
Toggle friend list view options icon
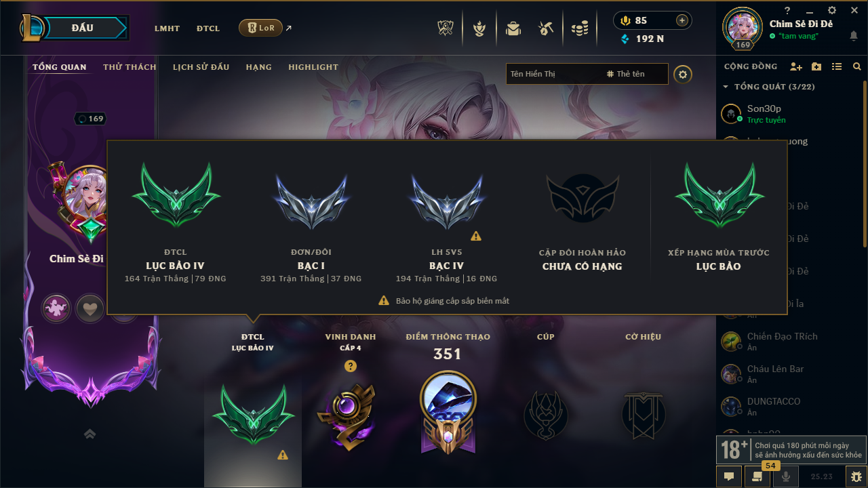pos(837,66)
